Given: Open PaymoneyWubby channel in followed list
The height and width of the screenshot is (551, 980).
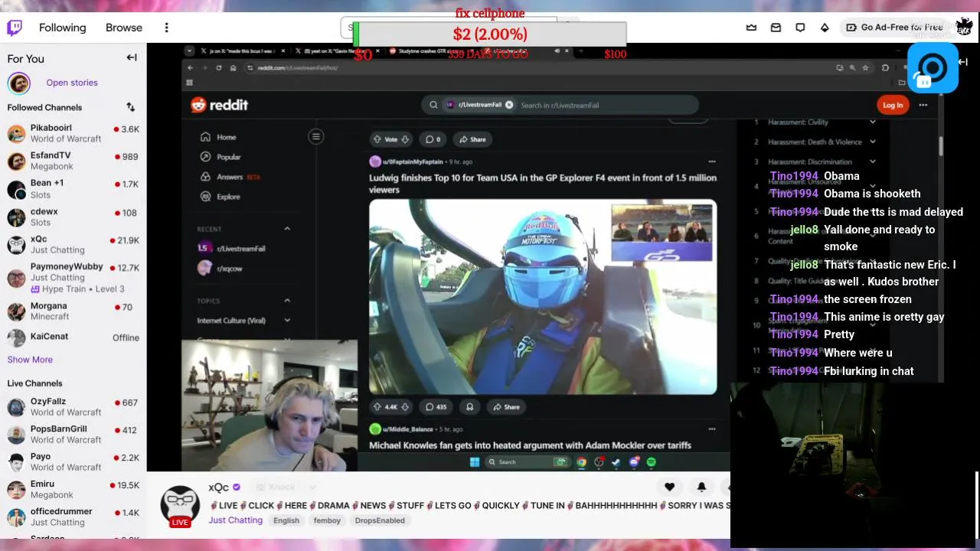Looking at the screenshot, I should pos(73,277).
